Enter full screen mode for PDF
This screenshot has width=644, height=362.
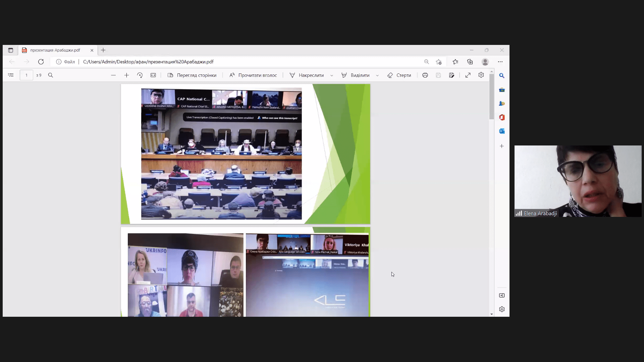point(468,75)
